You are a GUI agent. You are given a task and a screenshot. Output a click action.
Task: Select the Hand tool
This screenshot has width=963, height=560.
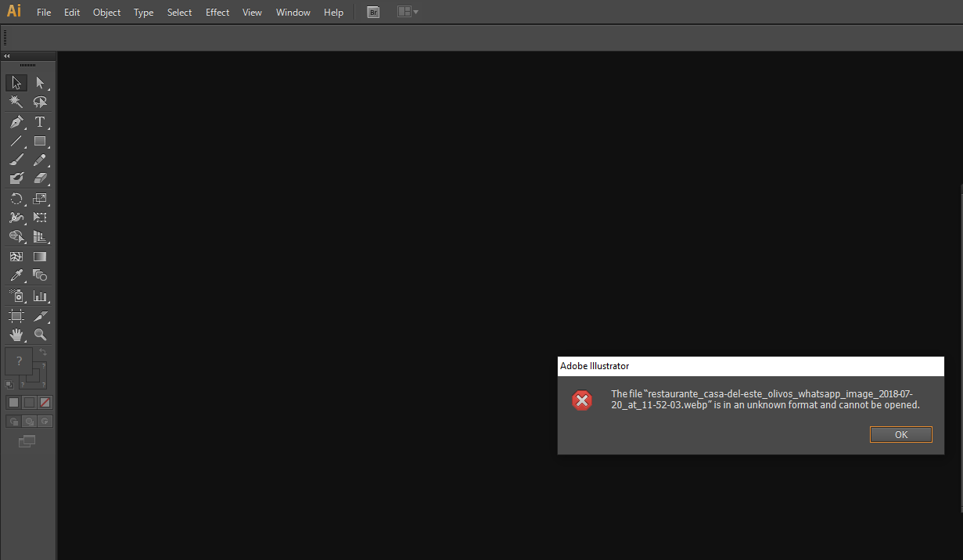(x=16, y=335)
